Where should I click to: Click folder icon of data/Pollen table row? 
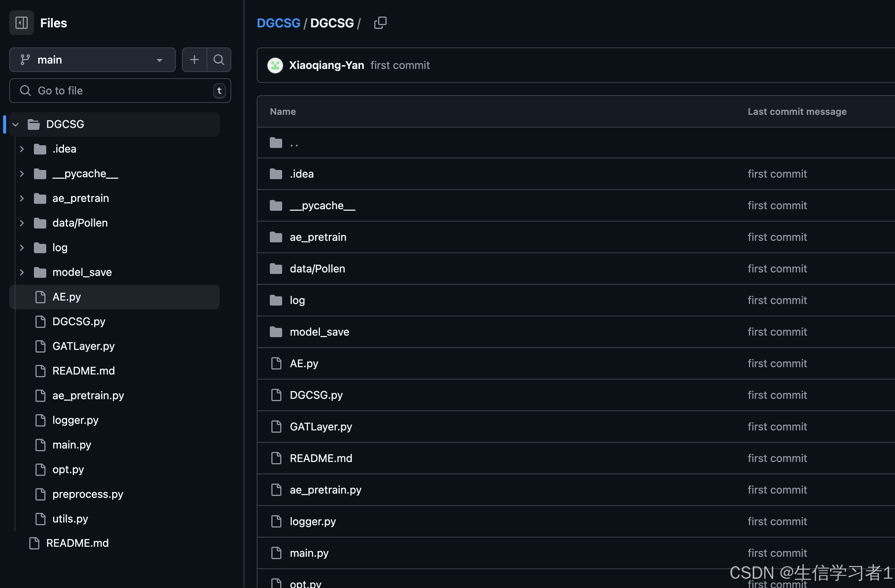click(276, 269)
